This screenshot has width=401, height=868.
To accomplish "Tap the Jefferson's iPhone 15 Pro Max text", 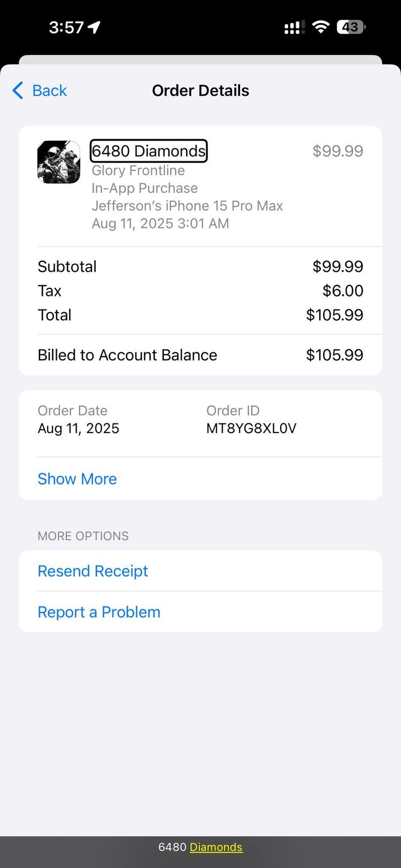I will click(x=187, y=206).
